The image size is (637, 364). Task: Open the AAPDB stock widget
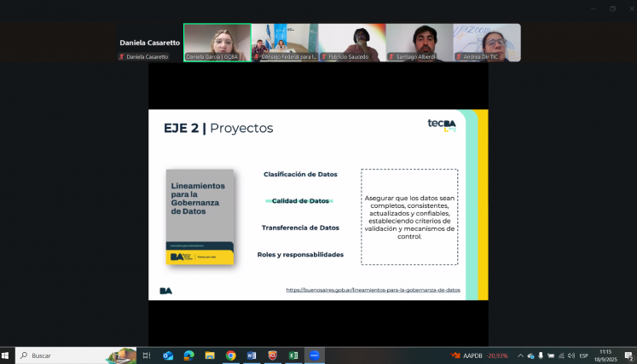pyautogui.click(x=479, y=355)
